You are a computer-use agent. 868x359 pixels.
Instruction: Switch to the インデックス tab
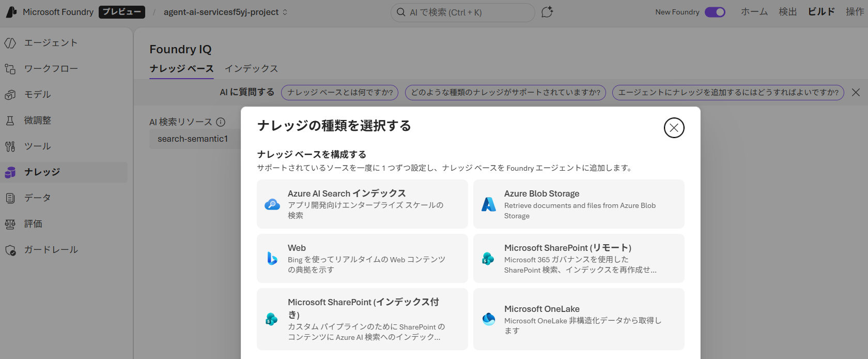tap(251, 69)
